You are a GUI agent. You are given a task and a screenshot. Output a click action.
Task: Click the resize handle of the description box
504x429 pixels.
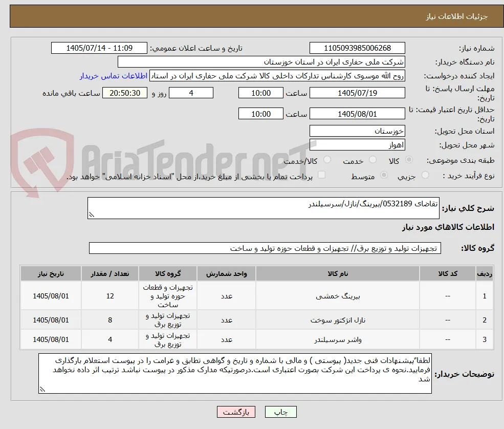(x=92, y=215)
